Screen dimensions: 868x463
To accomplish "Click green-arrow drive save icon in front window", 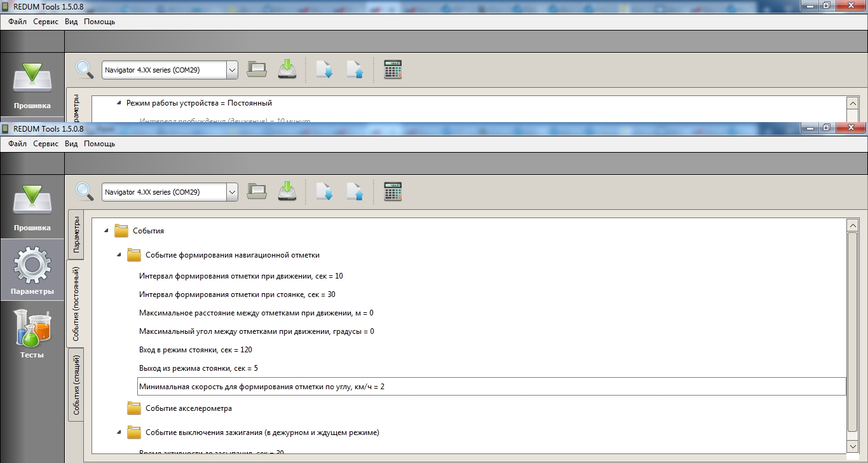I will (288, 191).
